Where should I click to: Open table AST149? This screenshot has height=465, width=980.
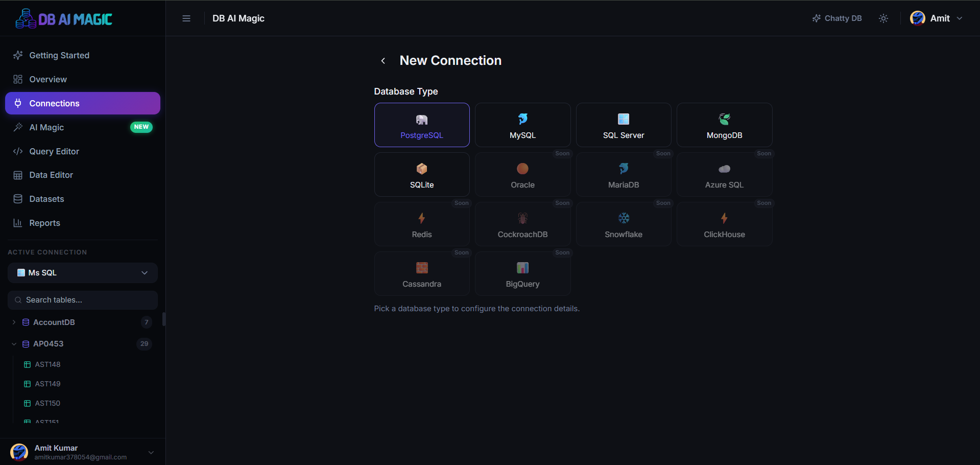[x=47, y=384]
